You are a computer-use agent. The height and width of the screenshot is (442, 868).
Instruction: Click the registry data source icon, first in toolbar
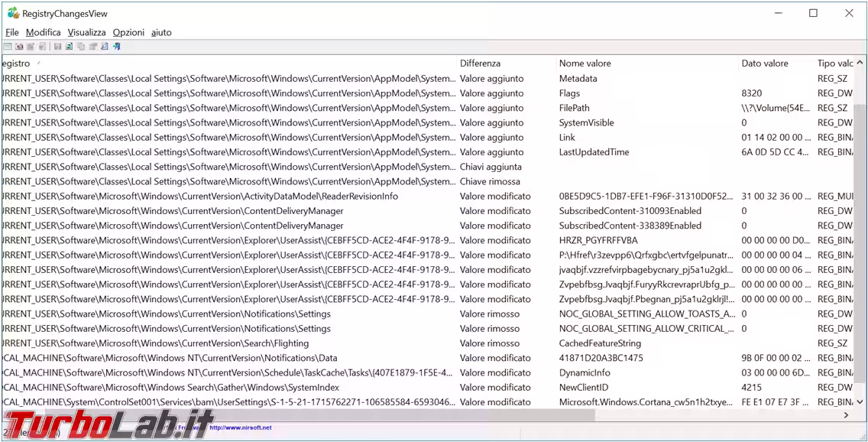[8, 47]
